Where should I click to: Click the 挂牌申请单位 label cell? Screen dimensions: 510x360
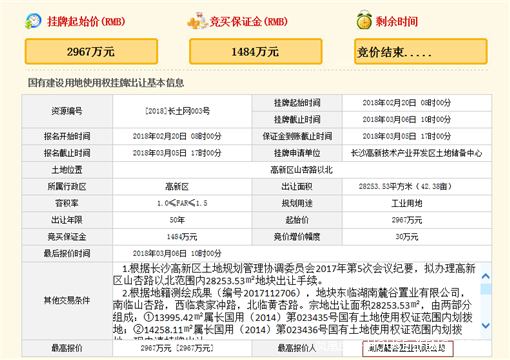coord(297,153)
